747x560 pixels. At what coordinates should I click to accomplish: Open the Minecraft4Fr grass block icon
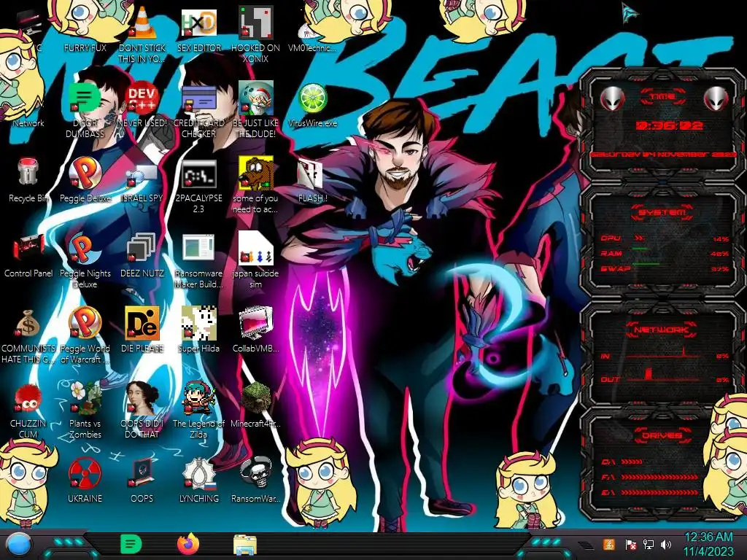(256, 398)
